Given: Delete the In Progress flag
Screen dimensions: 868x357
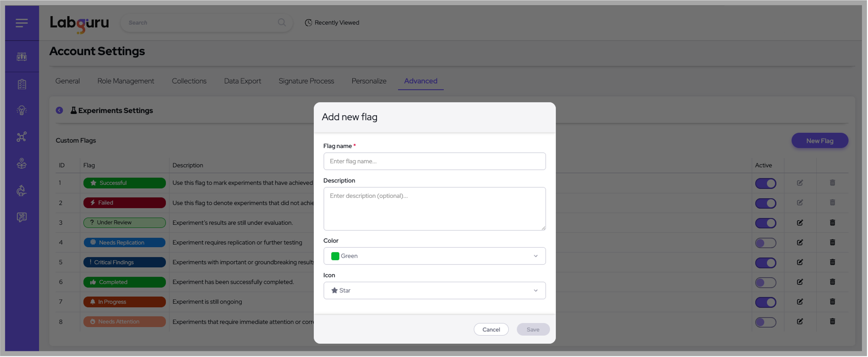Looking at the screenshot, I should (832, 302).
